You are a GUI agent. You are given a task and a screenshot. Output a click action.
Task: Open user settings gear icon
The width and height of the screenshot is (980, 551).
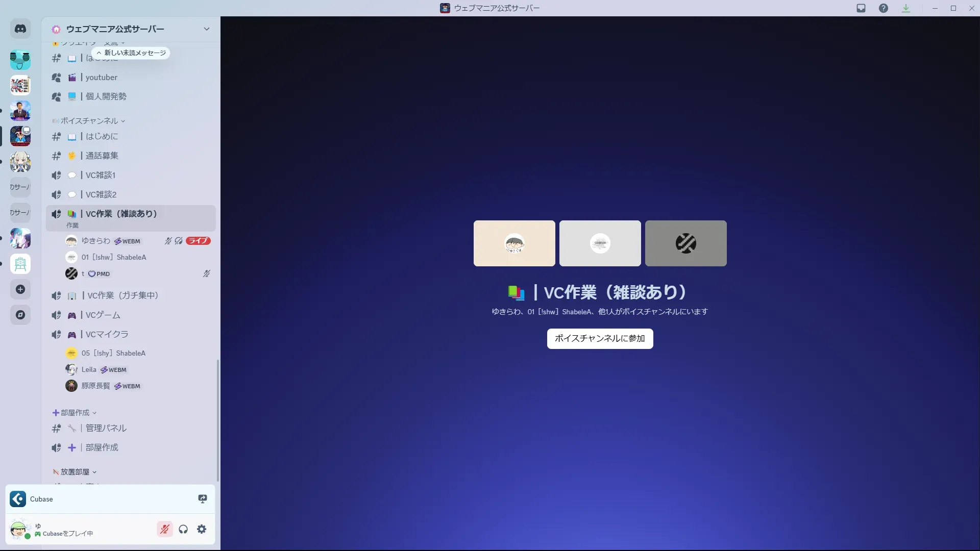coord(202,529)
